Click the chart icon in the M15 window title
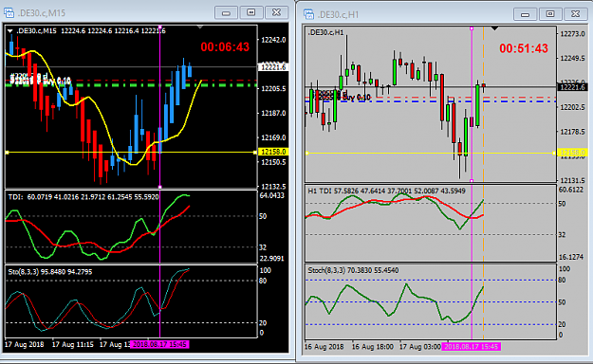This screenshot has height=364, width=593. [x=9, y=13]
